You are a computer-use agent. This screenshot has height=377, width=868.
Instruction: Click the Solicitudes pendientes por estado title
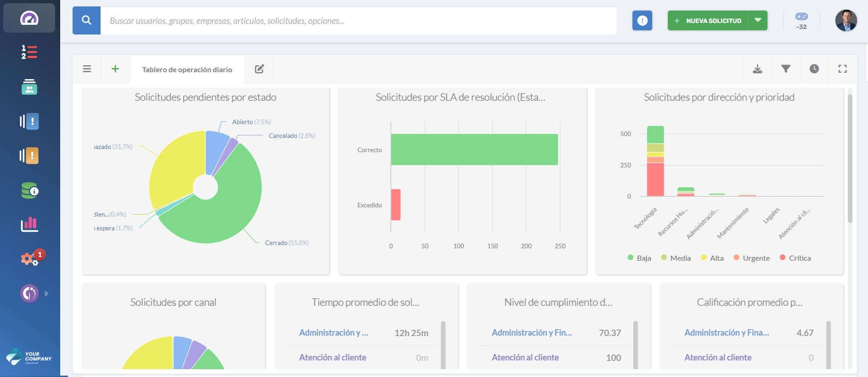click(205, 97)
